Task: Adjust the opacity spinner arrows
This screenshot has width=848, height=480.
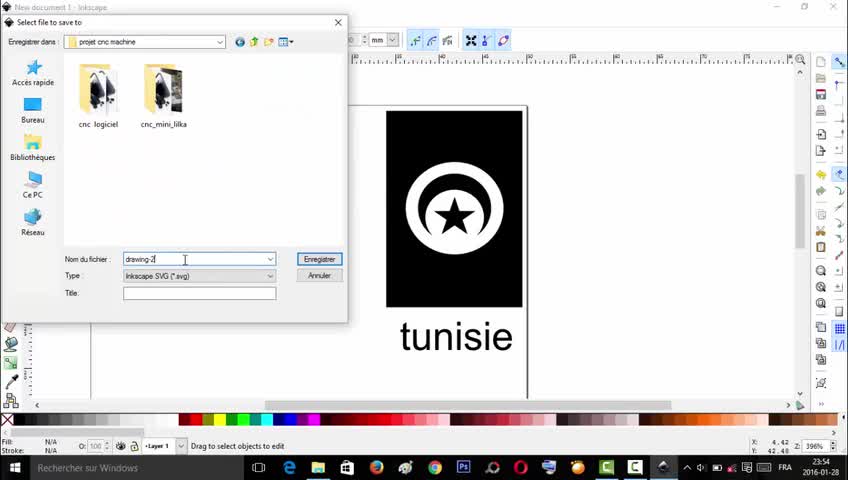Action: (x=107, y=446)
